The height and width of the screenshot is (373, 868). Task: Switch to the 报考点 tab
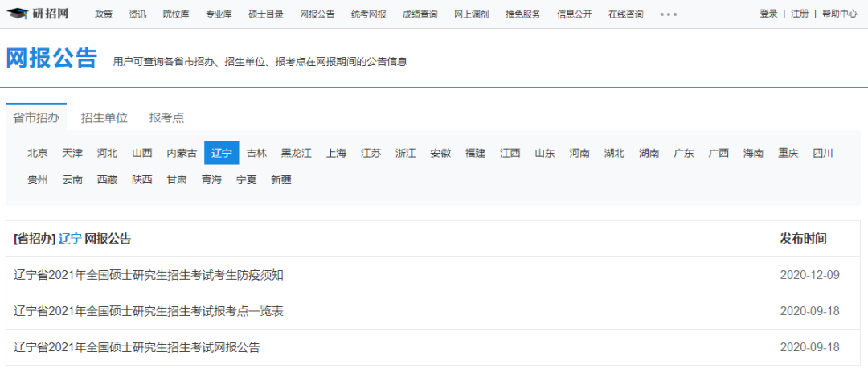[x=166, y=117]
